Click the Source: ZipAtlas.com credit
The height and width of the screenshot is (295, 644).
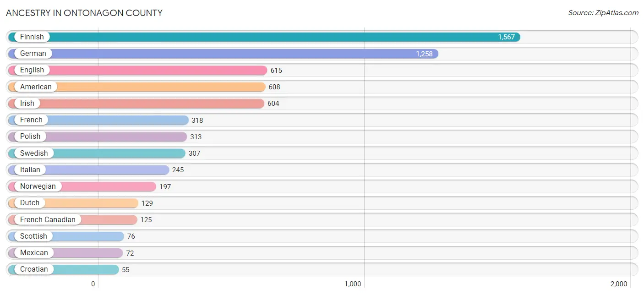[x=603, y=13]
